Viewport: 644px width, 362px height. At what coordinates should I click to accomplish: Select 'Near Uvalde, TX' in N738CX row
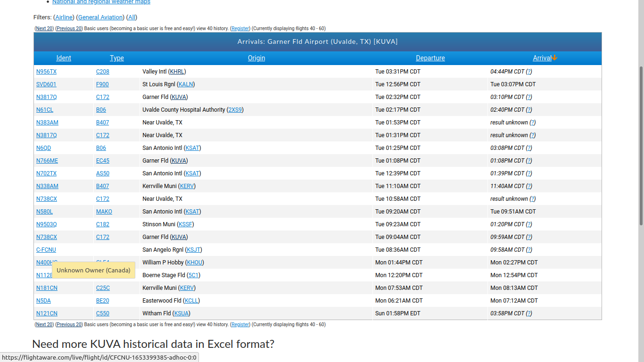[162, 199]
